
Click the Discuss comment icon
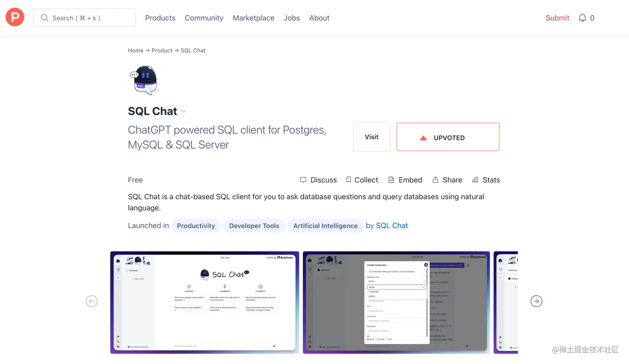[x=303, y=180]
